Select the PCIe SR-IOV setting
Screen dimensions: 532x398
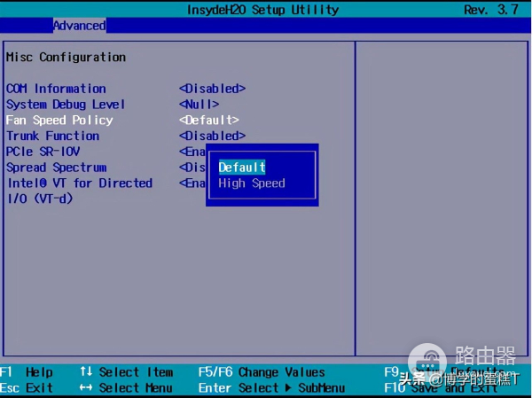(x=43, y=152)
